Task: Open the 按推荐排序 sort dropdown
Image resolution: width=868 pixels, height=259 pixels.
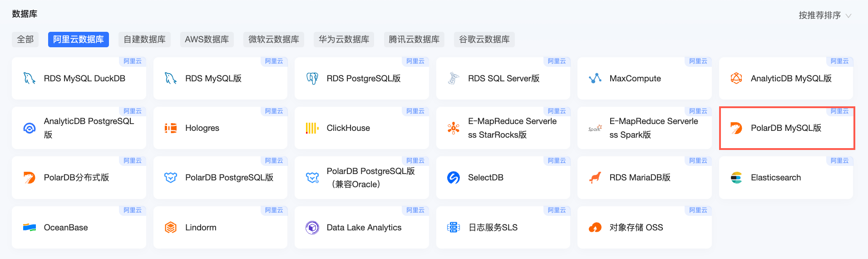Action: (825, 15)
